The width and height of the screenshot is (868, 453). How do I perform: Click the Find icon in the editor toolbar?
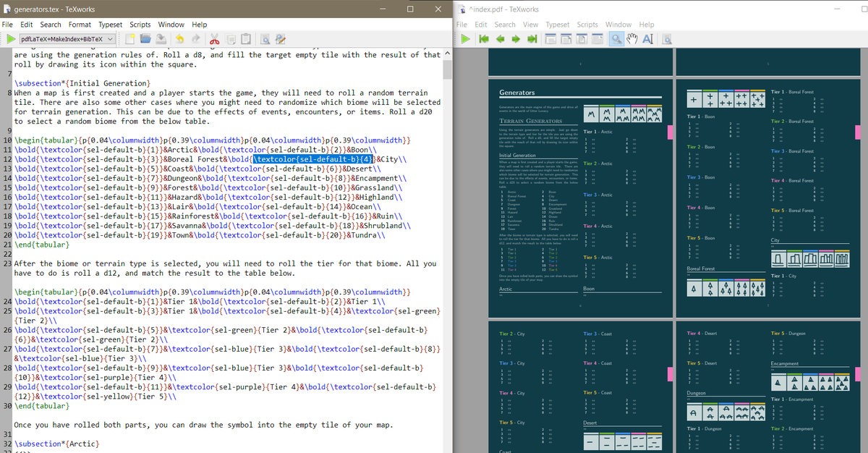point(265,38)
